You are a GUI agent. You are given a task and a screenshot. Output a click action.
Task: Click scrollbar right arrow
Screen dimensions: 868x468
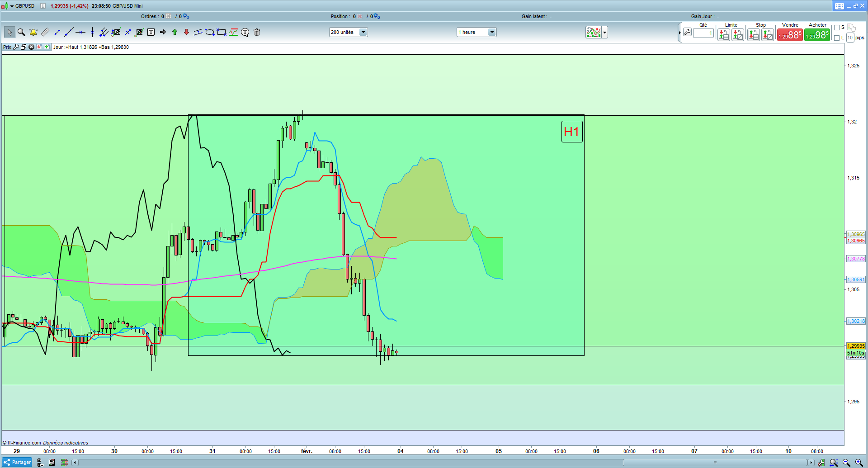point(811,463)
